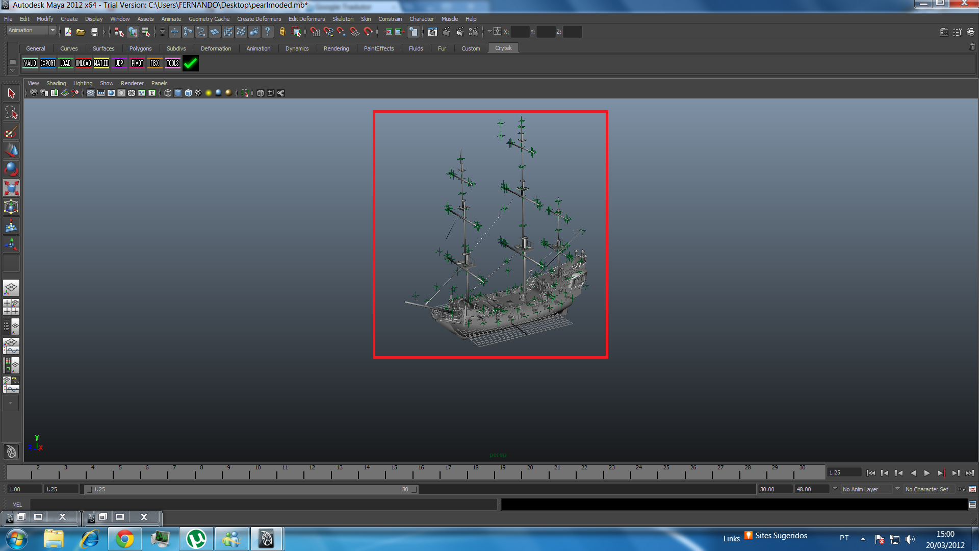Viewport: 980px width, 551px height.
Task: Toggle the lock selection padlock icon
Action: point(282,32)
